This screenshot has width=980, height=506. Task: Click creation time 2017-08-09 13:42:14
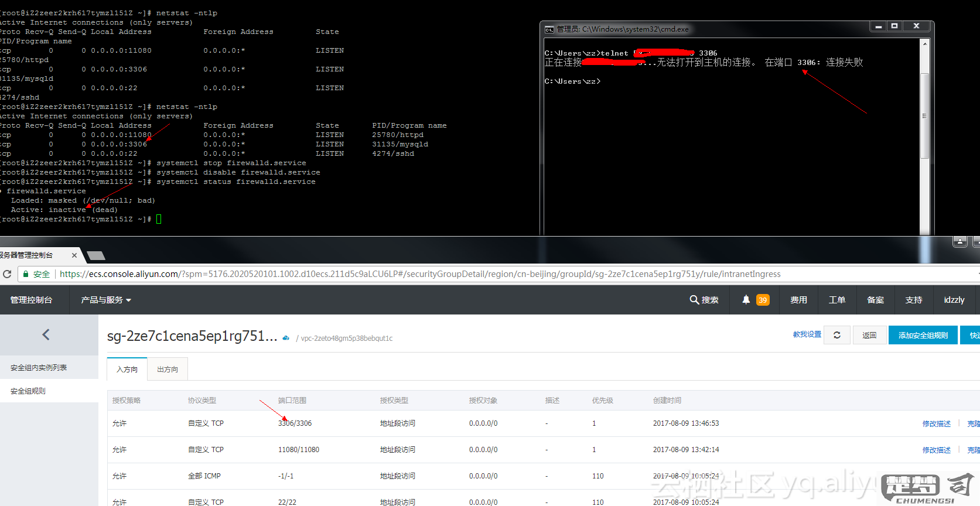pos(686,450)
